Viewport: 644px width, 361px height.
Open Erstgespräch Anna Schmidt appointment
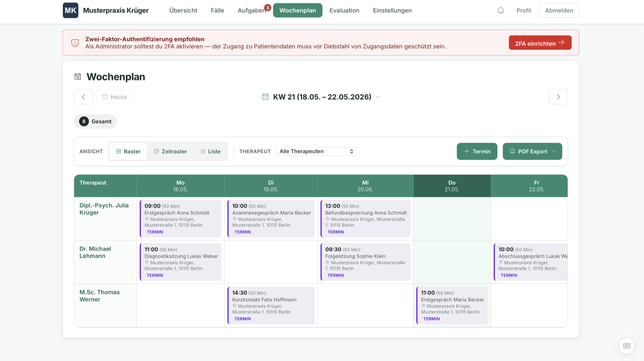[181, 219]
